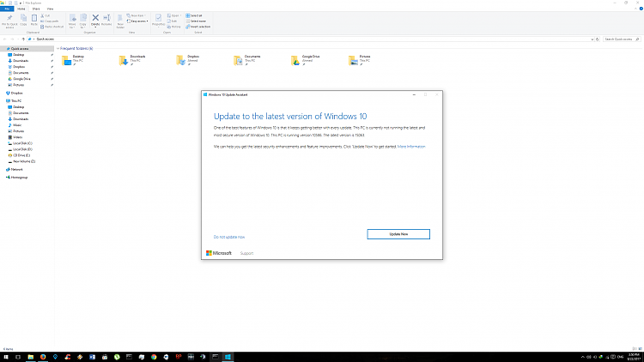Click the Copy button in Clipboard group
644x362 pixels.
pos(23,21)
